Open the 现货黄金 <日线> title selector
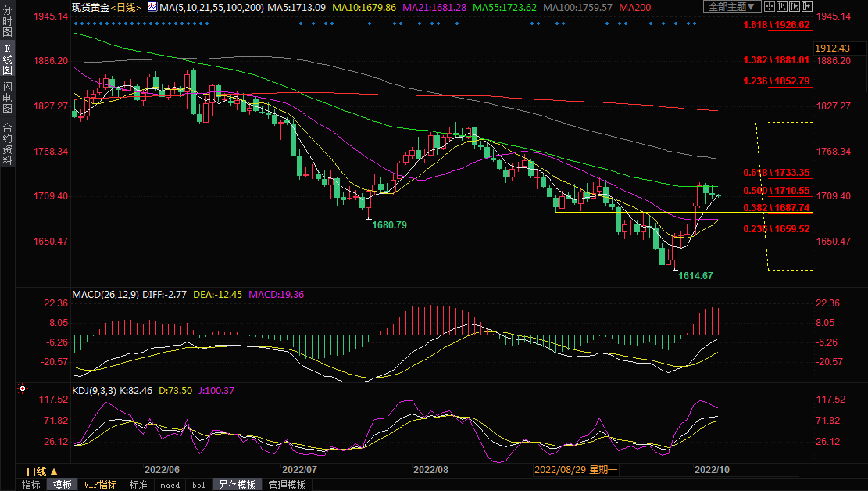 pyautogui.click(x=106, y=7)
